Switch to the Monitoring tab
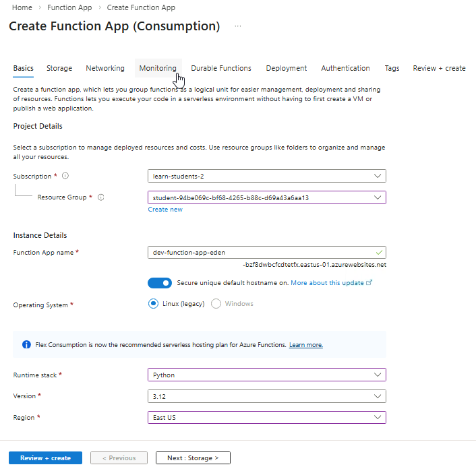The height and width of the screenshot is (471, 476). pos(157,68)
